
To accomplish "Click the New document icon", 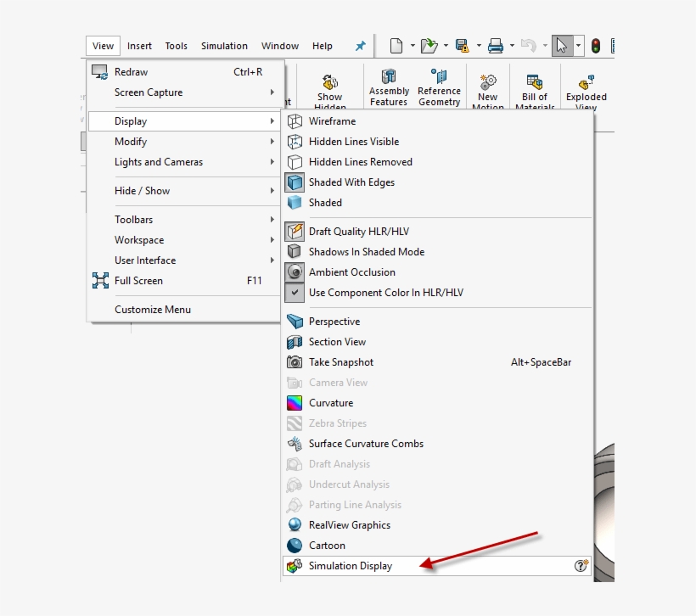I will [x=396, y=46].
